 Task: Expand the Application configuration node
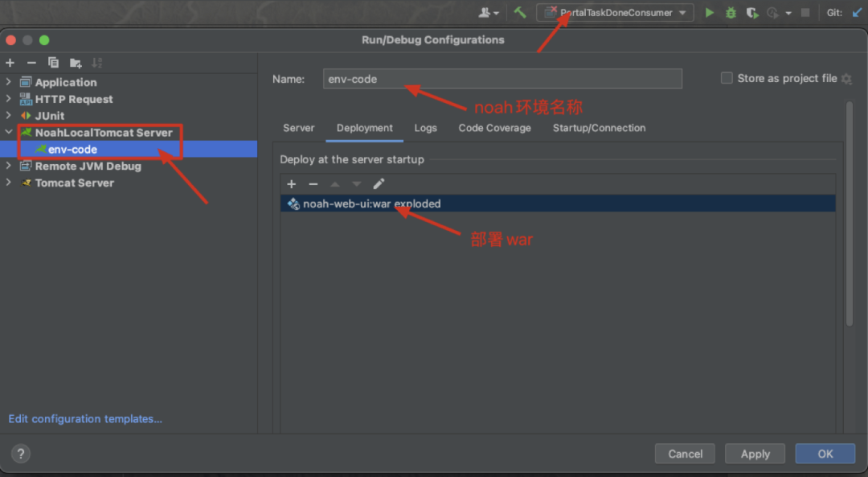(8, 82)
